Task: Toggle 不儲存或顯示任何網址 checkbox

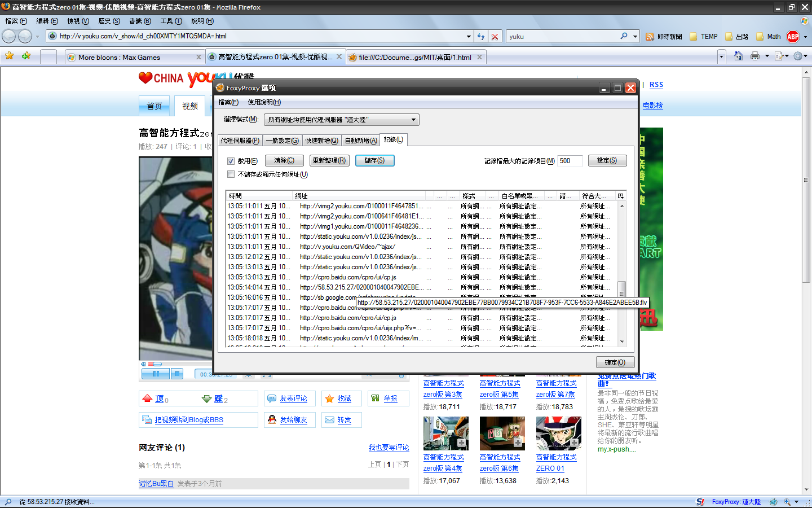Action: pyautogui.click(x=231, y=174)
